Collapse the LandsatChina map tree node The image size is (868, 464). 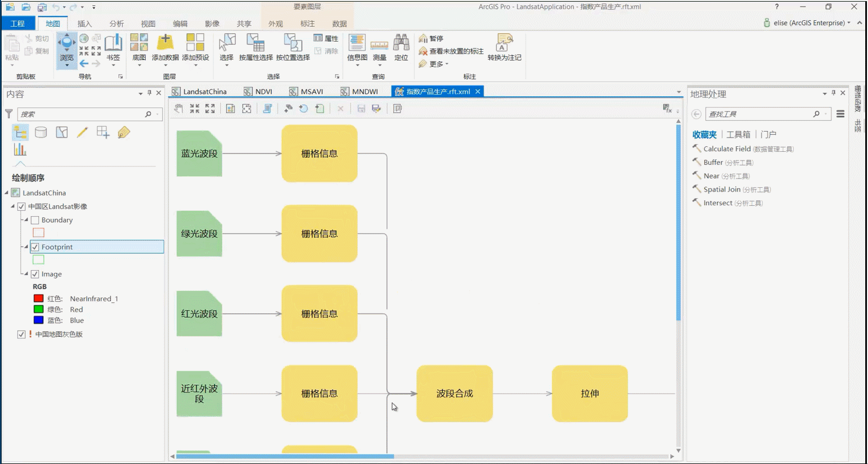7,193
